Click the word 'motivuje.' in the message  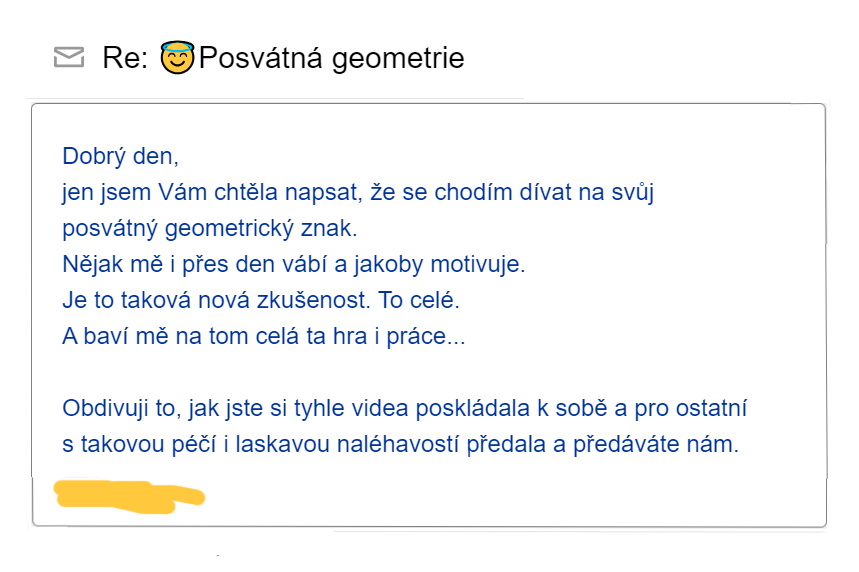pyautogui.click(x=478, y=265)
